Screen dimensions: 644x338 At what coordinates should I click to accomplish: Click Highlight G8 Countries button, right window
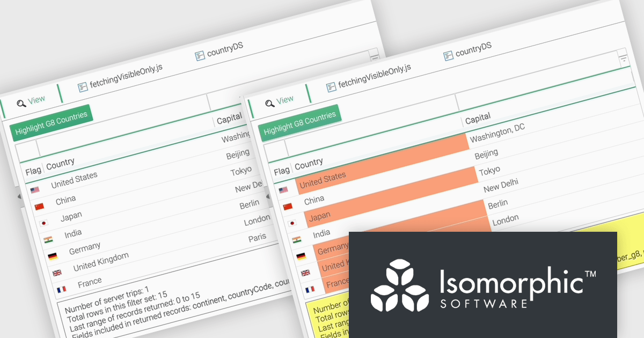[299, 123]
